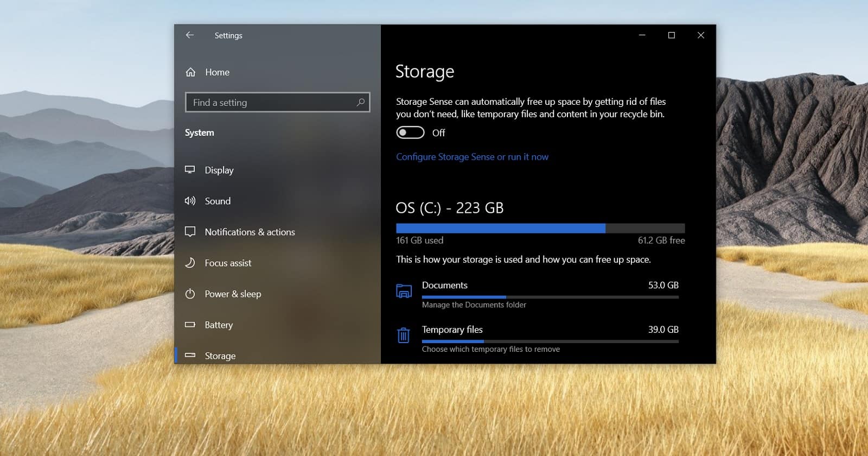Click the Documents folder icon
Viewport: 868px width, 456px height.
(x=404, y=291)
